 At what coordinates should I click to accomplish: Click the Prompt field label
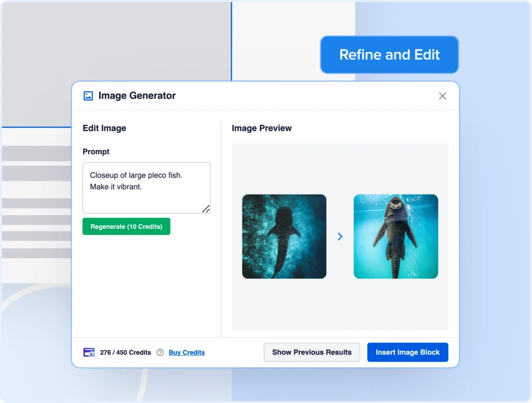pyautogui.click(x=96, y=152)
